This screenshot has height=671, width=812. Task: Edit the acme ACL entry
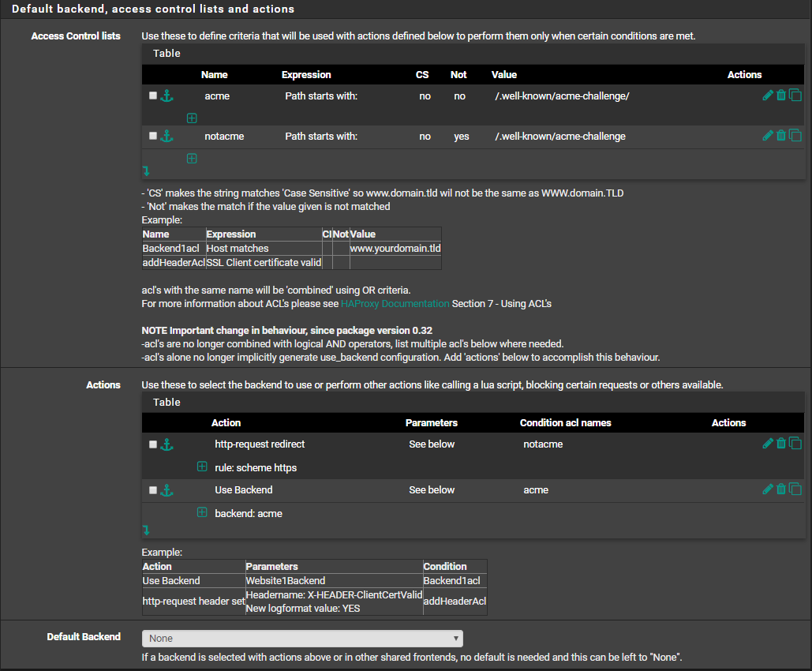pos(767,96)
